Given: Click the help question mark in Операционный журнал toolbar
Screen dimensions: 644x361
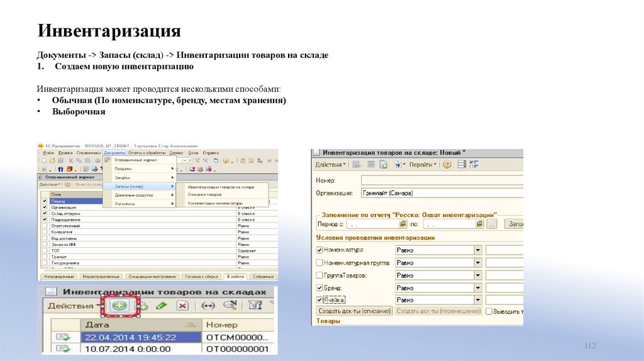Looking at the screenshot, I should (67, 185).
